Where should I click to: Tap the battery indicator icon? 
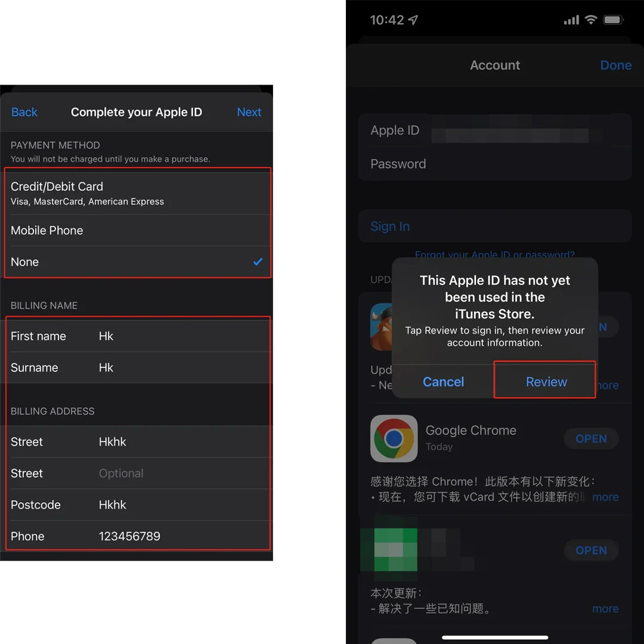[x=614, y=20]
